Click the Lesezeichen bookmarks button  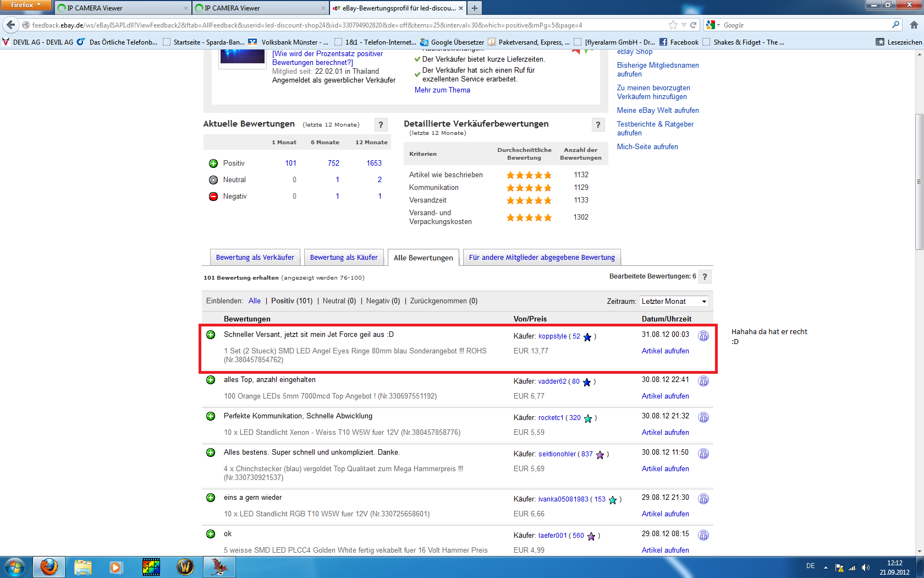tap(899, 42)
